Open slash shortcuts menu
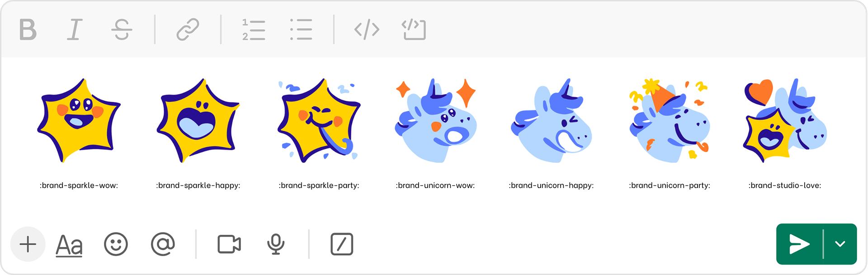 point(342,244)
